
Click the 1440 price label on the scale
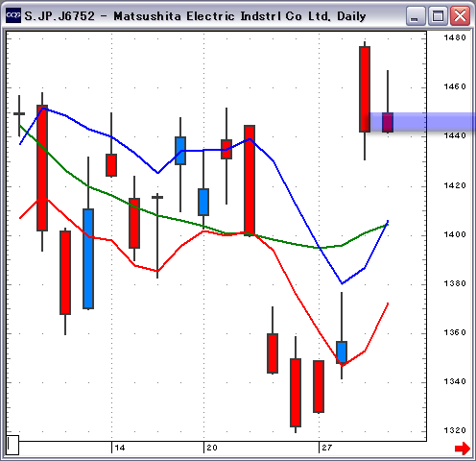[455, 135]
